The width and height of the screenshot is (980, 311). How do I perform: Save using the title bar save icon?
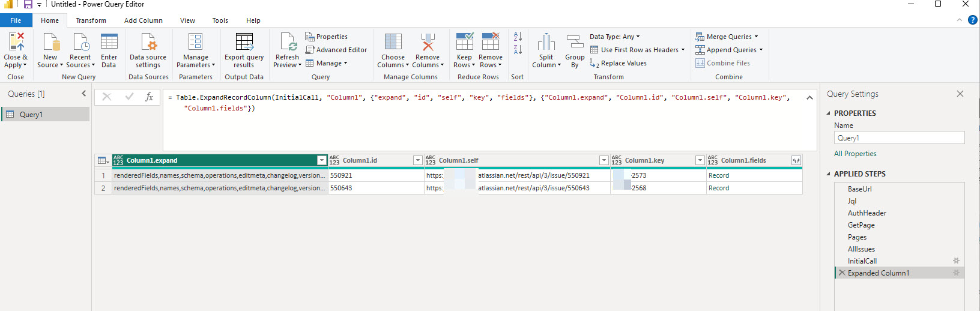pos(28,4)
